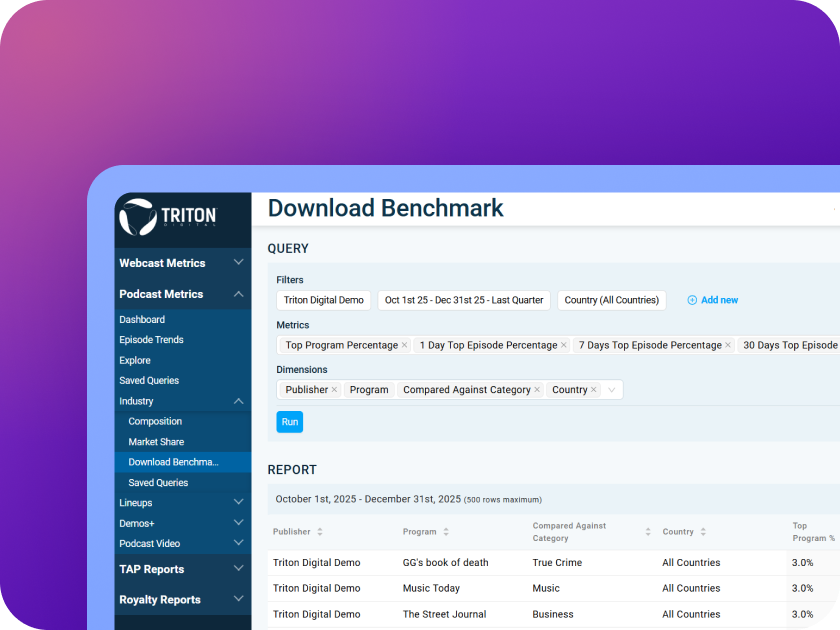
Task: Go to Episode Trends
Action: (x=151, y=340)
